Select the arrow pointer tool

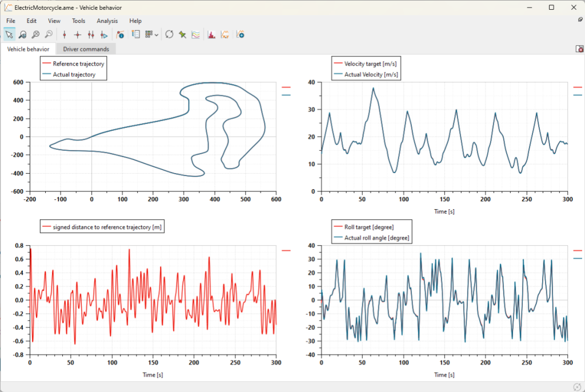tap(9, 35)
